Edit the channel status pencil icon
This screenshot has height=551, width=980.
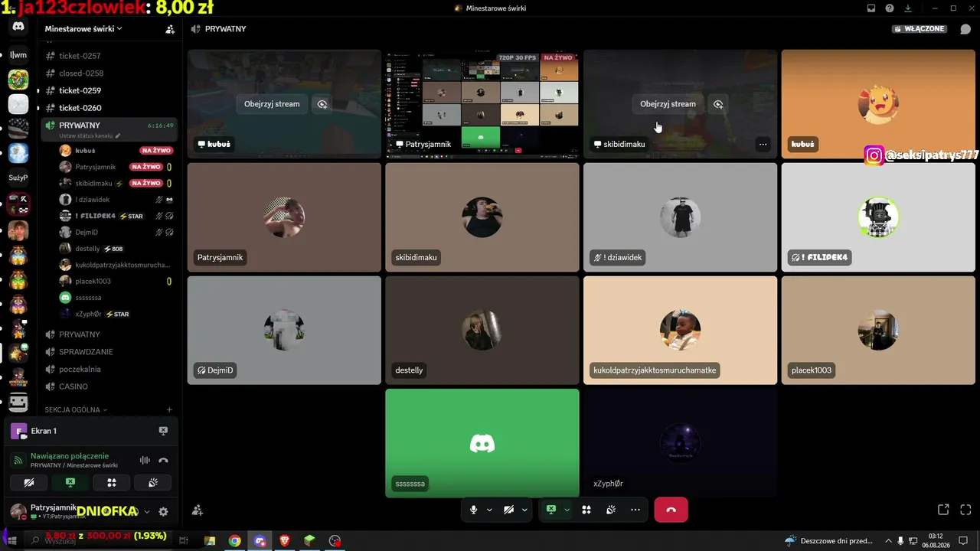118,135
